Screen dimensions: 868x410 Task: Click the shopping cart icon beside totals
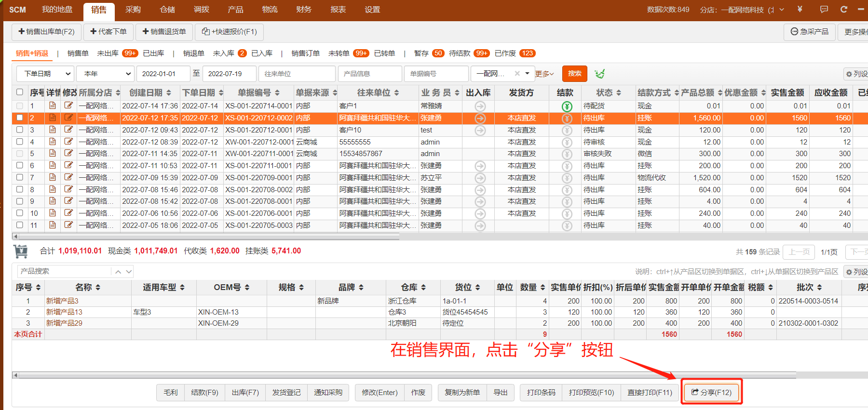coord(21,251)
